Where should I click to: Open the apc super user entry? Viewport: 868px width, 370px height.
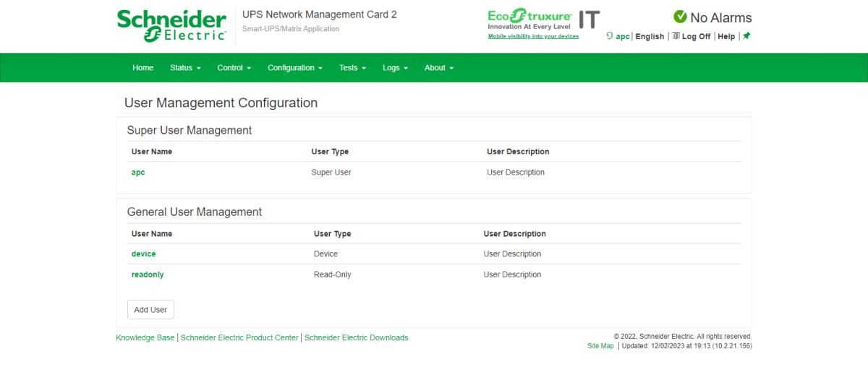click(x=138, y=172)
